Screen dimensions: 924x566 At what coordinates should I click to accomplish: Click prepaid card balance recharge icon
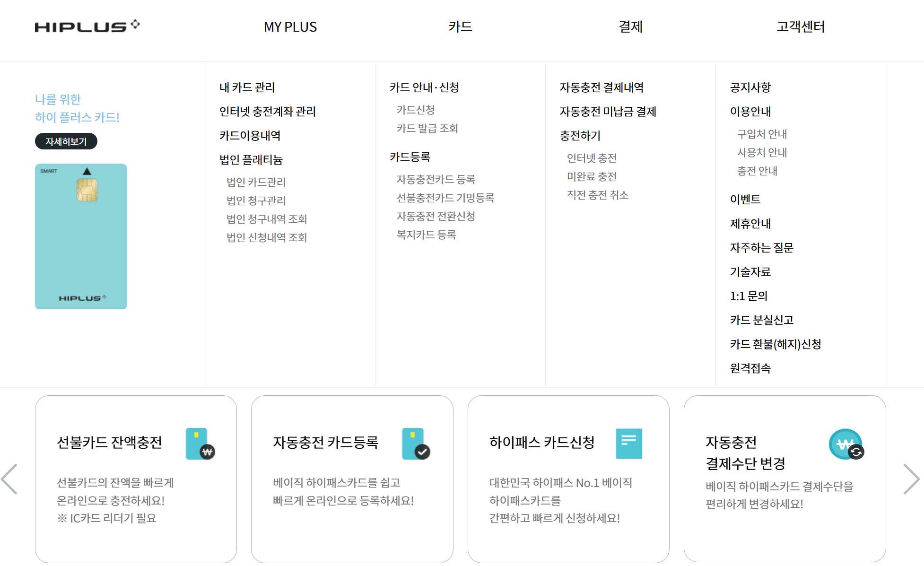pyautogui.click(x=200, y=444)
